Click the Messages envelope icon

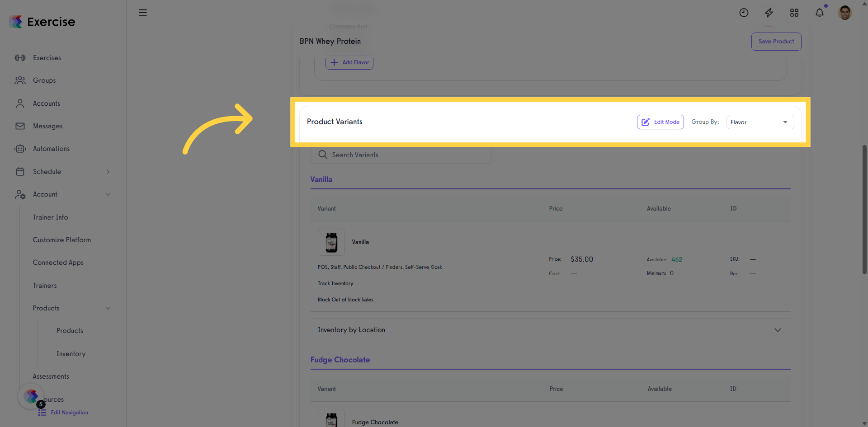point(20,126)
